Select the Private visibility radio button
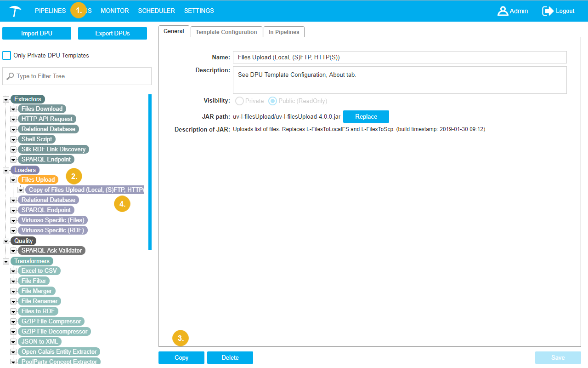Image resolution: width=588 pixels, height=368 pixels. (x=239, y=101)
